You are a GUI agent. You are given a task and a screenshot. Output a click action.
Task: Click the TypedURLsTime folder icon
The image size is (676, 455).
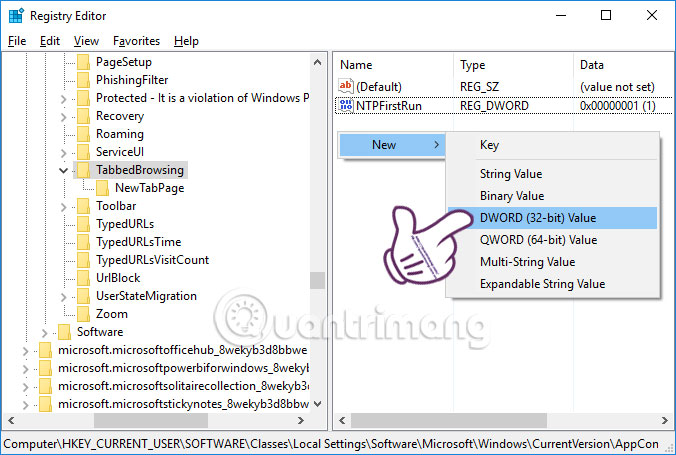(x=84, y=242)
